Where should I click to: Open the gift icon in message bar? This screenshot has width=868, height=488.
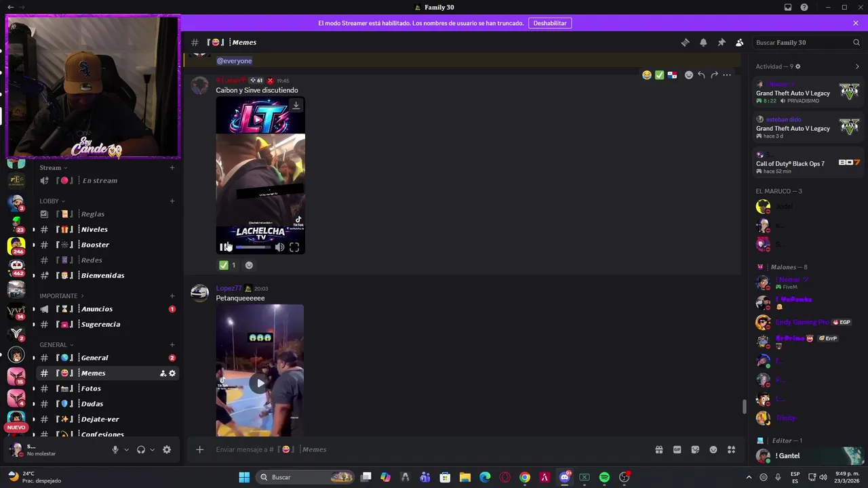[x=658, y=449]
